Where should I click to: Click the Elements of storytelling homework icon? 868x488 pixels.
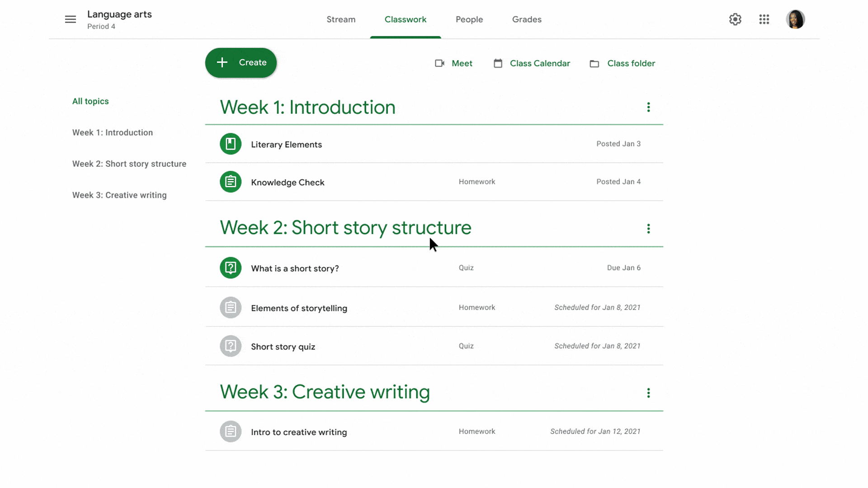coord(230,307)
